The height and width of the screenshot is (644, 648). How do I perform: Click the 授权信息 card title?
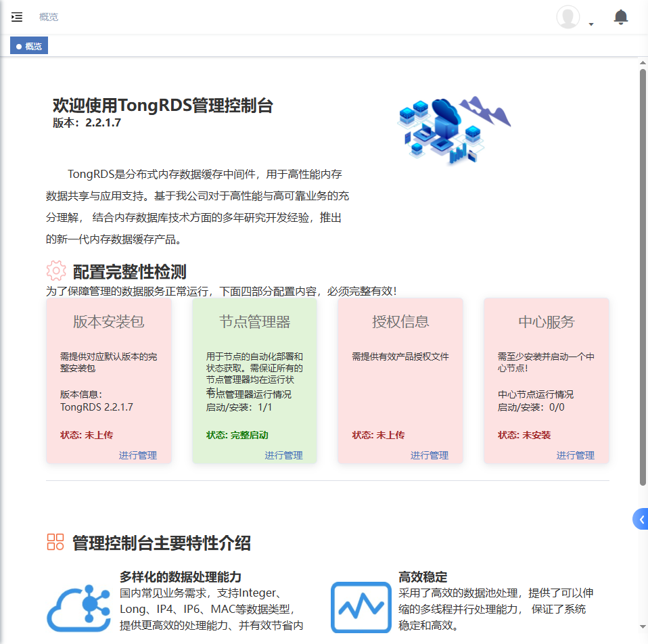(x=400, y=321)
